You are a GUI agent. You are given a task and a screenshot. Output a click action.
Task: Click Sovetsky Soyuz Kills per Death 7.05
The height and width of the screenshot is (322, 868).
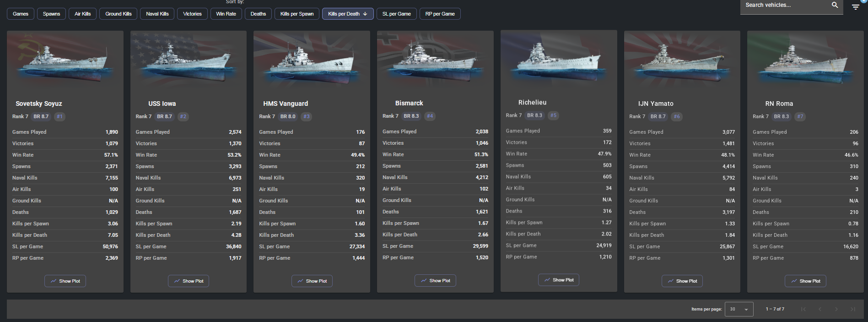tap(113, 235)
